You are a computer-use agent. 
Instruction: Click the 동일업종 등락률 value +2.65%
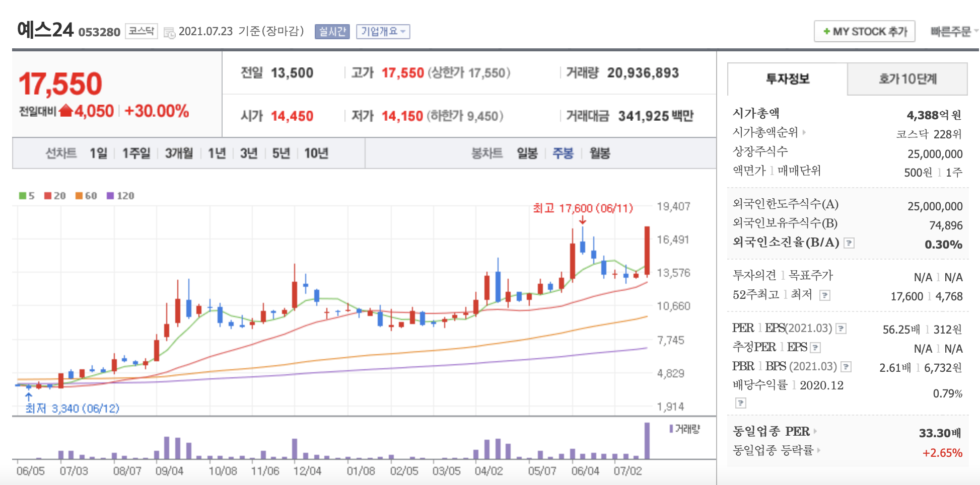[942, 453]
